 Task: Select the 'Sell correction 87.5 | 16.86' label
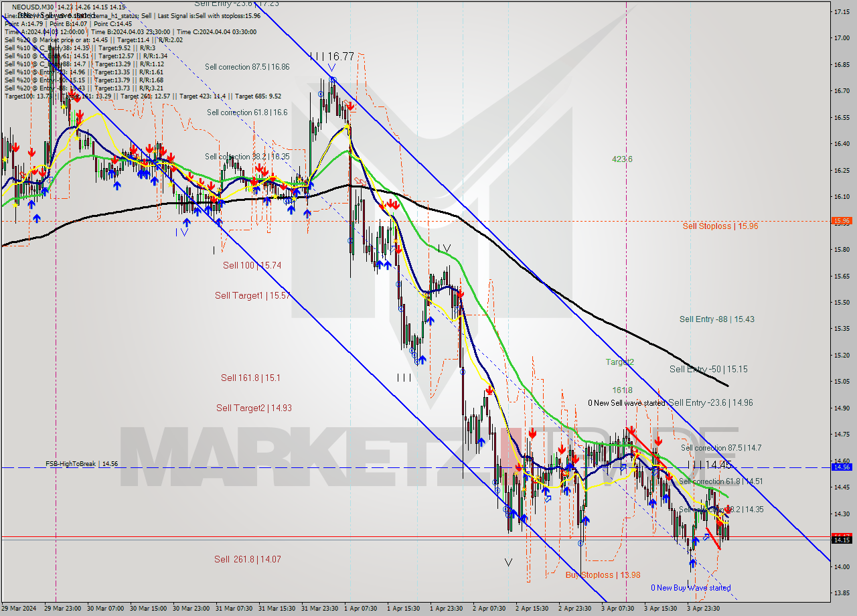247,67
